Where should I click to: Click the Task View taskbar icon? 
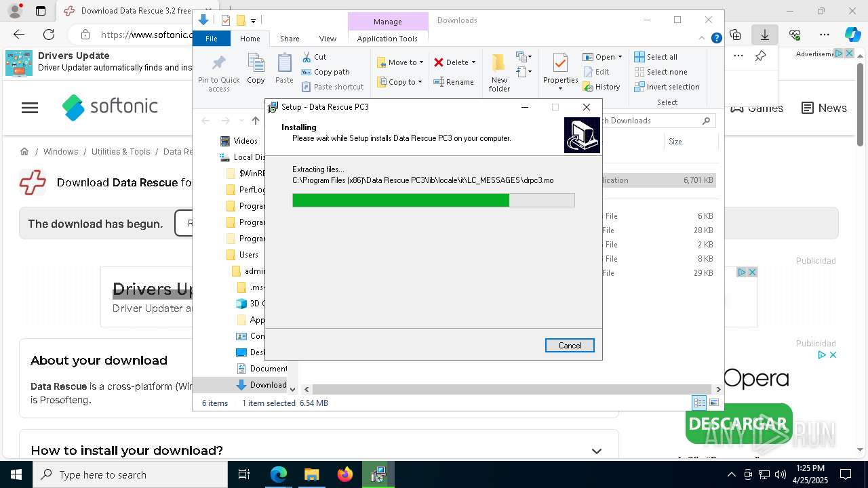[x=244, y=474]
